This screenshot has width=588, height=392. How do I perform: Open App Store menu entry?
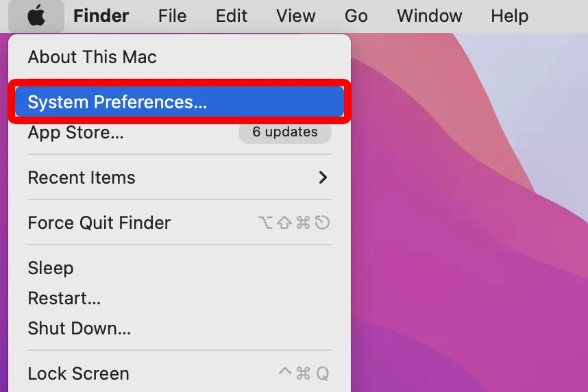(x=180, y=132)
